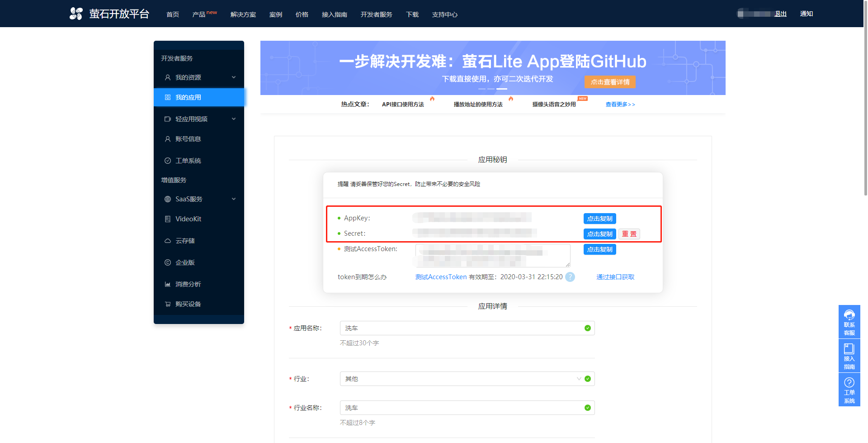This screenshot has width=868, height=443.
Task: Click the page vertical scrollbar
Action: point(865,97)
